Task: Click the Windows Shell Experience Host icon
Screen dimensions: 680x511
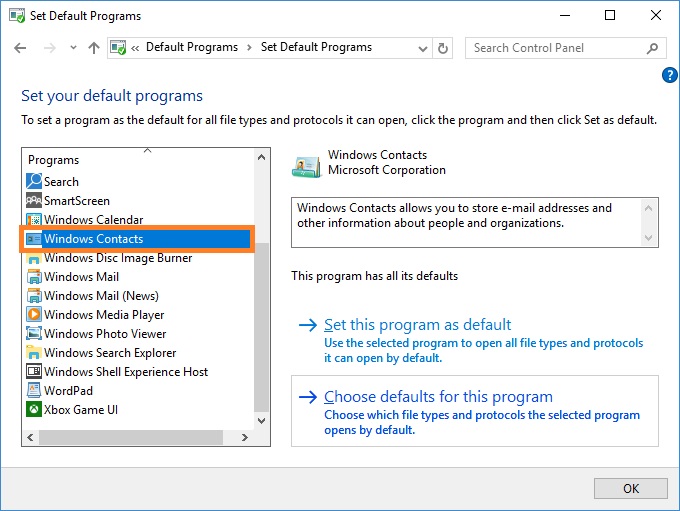Action: click(34, 372)
